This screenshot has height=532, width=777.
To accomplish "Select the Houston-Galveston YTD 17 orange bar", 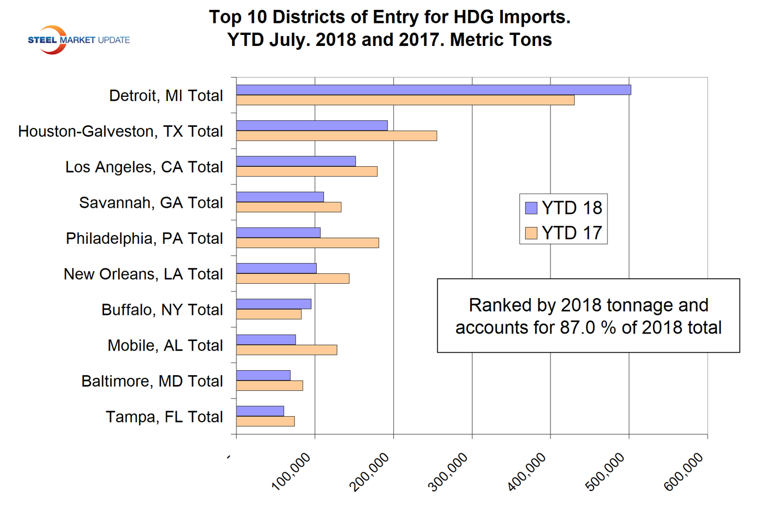I will 336,136.
